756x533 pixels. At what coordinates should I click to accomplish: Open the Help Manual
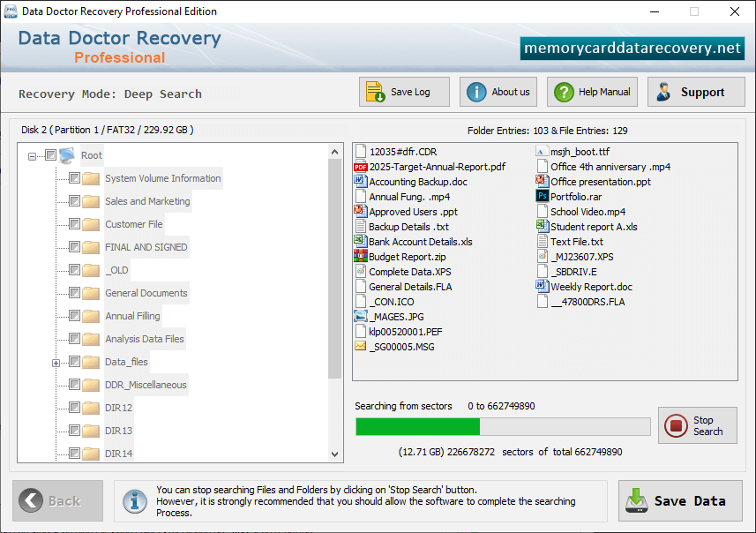(x=592, y=92)
